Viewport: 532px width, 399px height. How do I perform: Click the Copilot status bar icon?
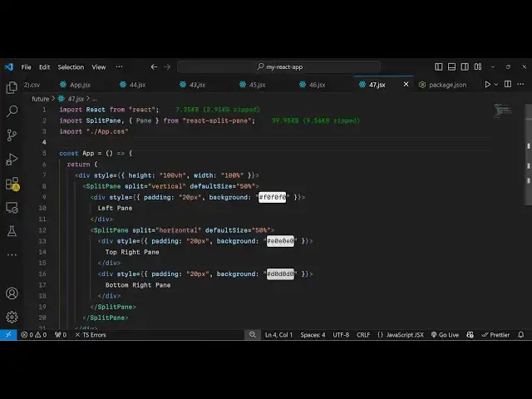(470, 335)
